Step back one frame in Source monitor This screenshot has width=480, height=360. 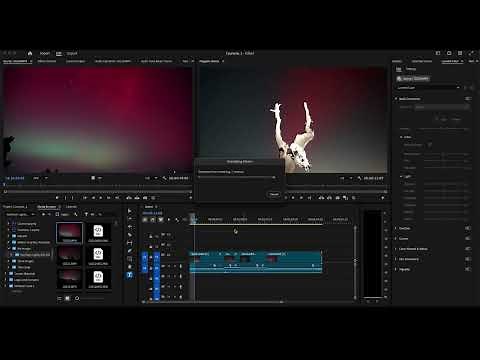click(x=93, y=198)
